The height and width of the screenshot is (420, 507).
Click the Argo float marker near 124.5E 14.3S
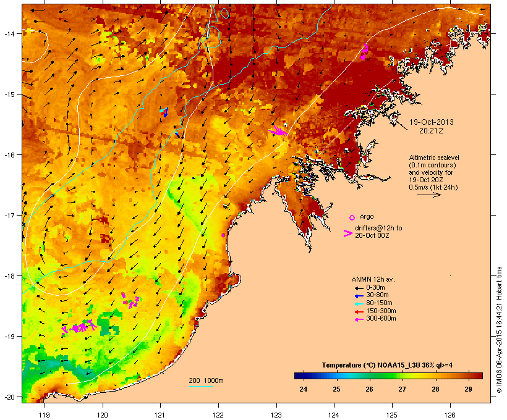point(365,52)
